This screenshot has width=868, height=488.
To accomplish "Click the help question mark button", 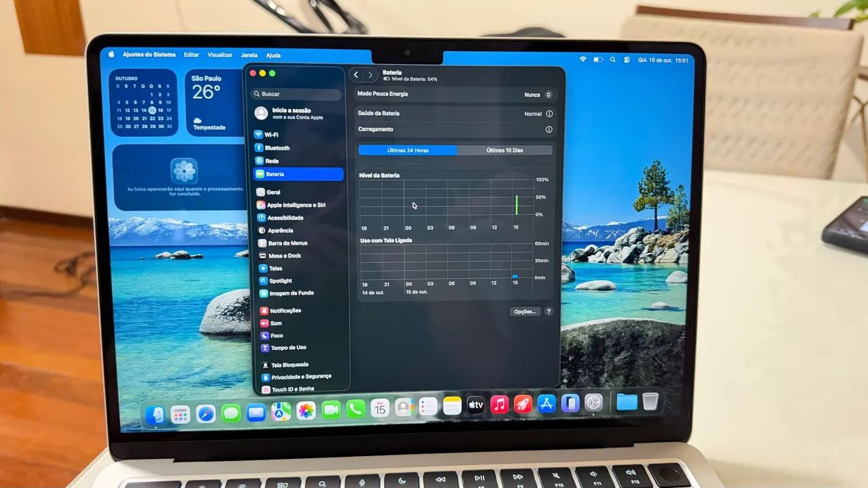I will coord(549,312).
